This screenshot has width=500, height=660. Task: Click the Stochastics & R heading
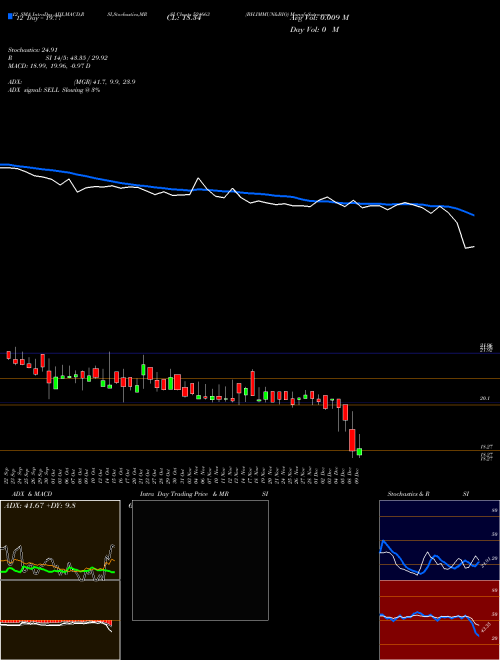click(x=408, y=494)
